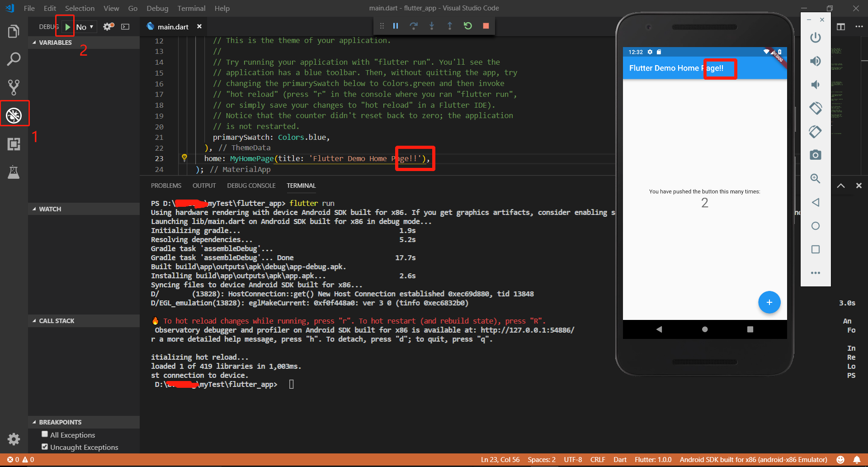Close the bottom panel
The image size is (868, 467).
pyautogui.click(x=859, y=186)
